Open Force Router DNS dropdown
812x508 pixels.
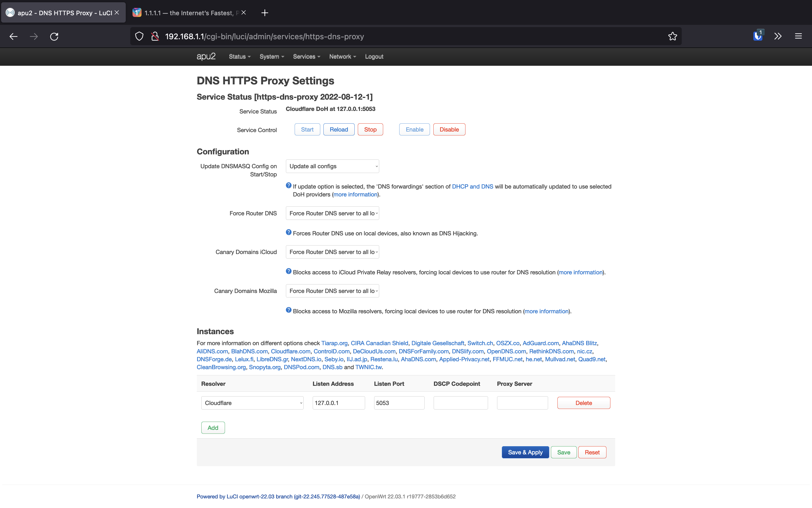point(332,213)
